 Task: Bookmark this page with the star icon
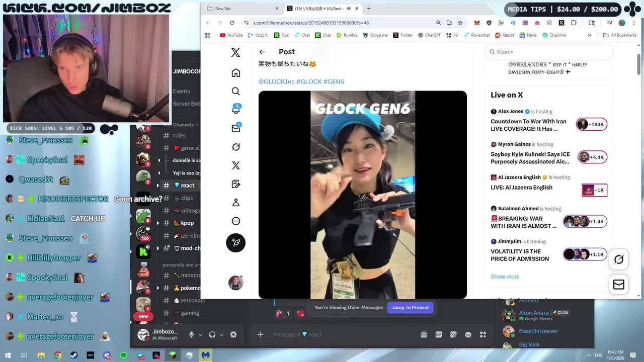[460, 23]
